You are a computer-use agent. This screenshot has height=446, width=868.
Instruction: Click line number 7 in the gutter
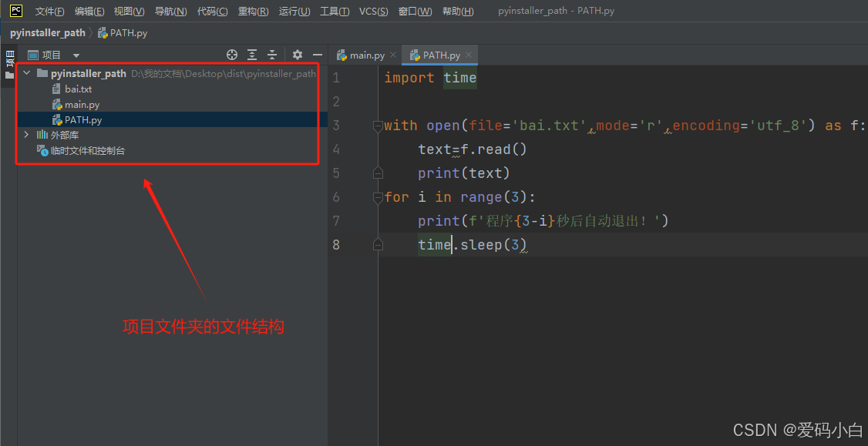(336, 221)
